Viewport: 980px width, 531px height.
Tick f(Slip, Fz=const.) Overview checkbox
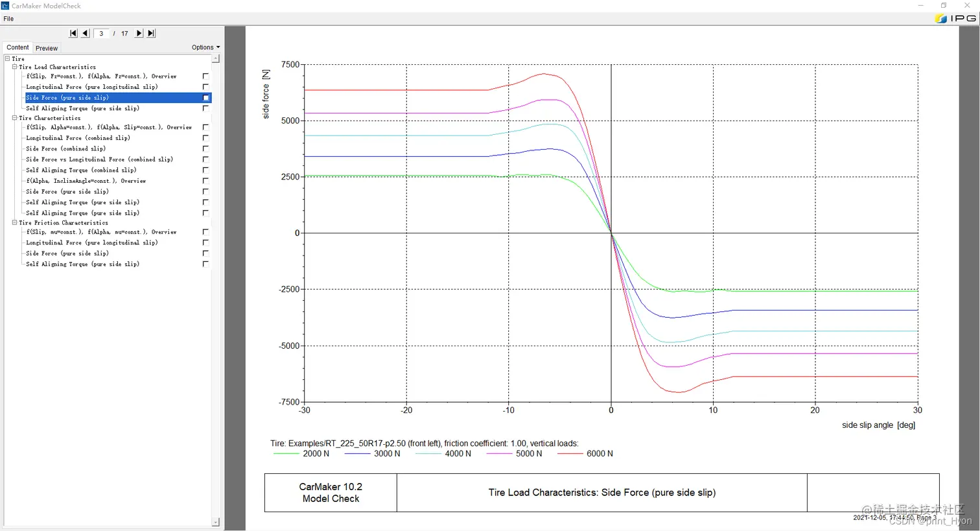[x=205, y=76]
